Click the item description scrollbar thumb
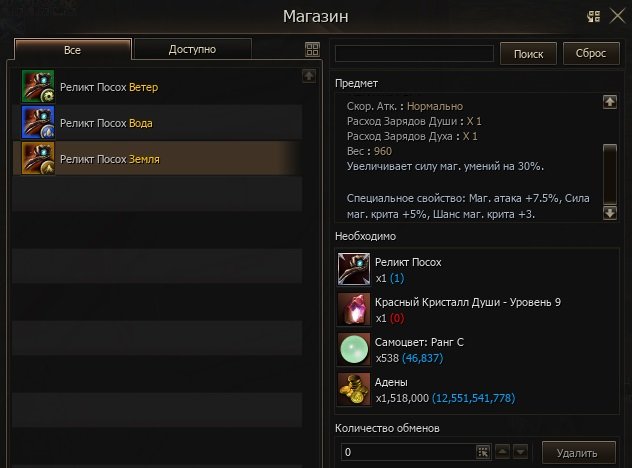632x468 pixels. (x=610, y=174)
